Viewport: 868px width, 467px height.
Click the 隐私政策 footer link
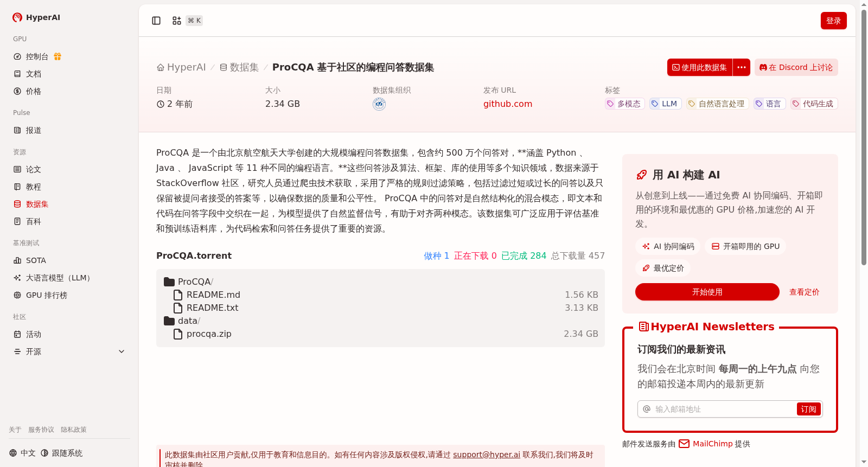74,430
